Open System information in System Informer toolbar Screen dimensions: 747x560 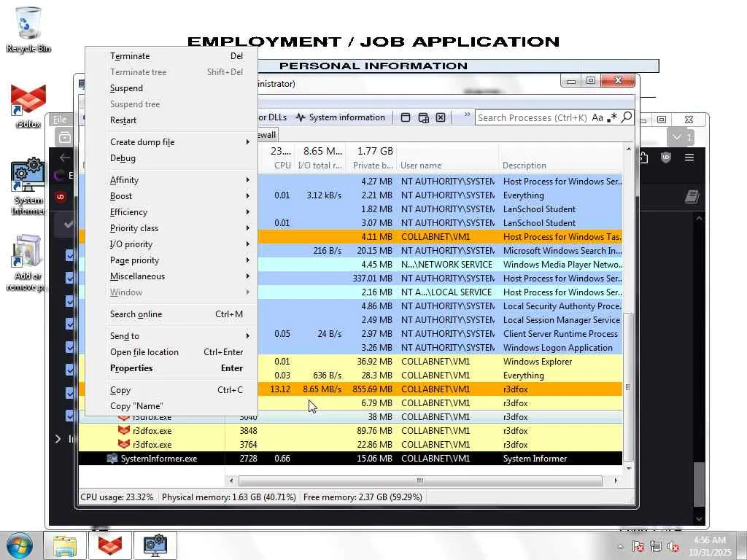[x=341, y=117]
